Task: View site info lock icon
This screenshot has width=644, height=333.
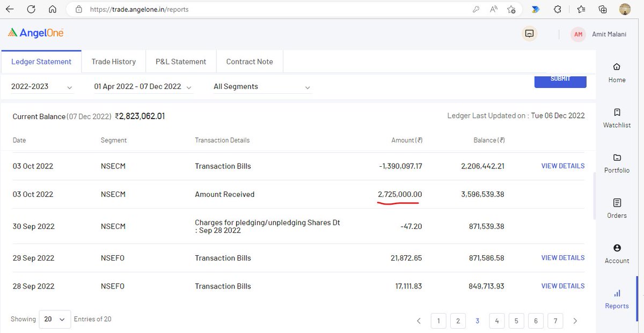Action: click(x=79, y=9)
